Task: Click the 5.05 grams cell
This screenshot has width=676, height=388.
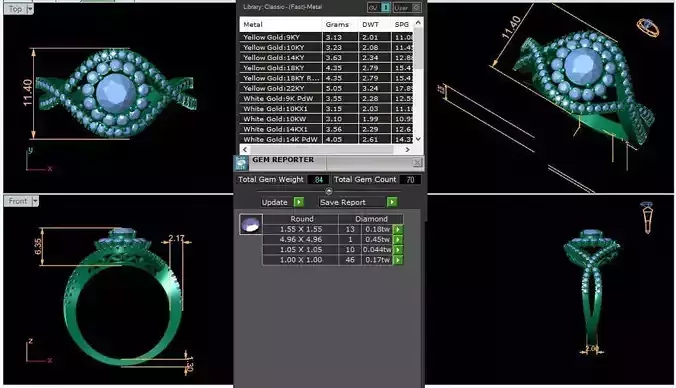Action: point(340,88)
